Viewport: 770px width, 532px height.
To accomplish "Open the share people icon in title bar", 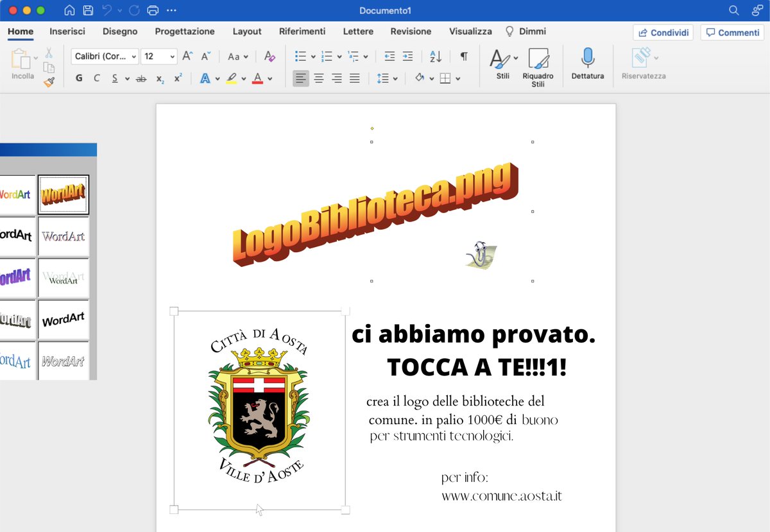I will point(757,10).
